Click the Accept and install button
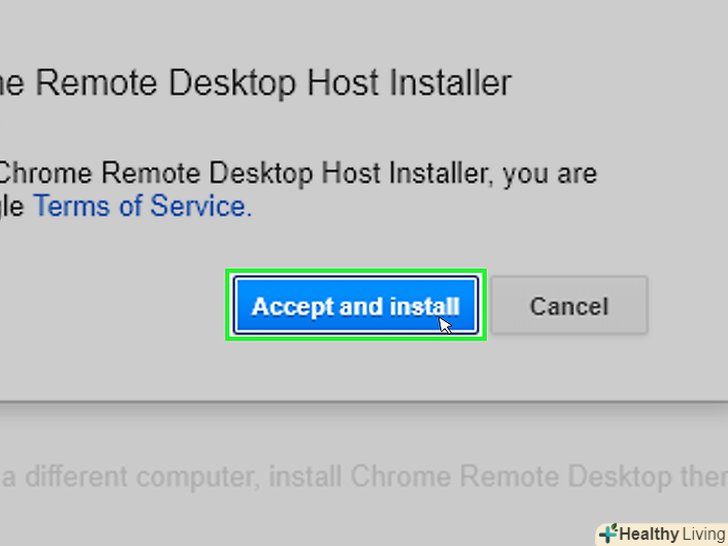 [x=355, y=305]
